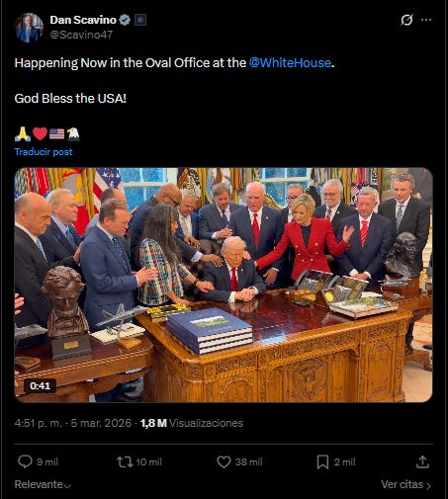The height and width of the screenshot is (499, 448).
Task: Repost using the retweet icon
Action: click(x=125, y=461)
